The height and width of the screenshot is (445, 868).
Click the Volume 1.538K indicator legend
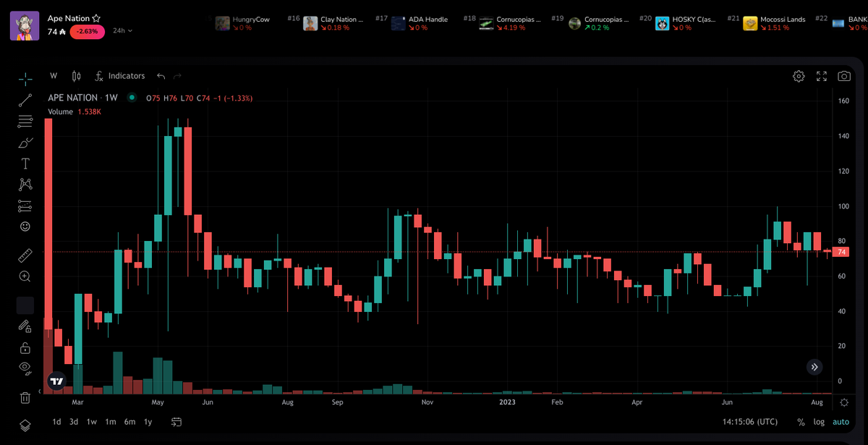pos(75,111)
